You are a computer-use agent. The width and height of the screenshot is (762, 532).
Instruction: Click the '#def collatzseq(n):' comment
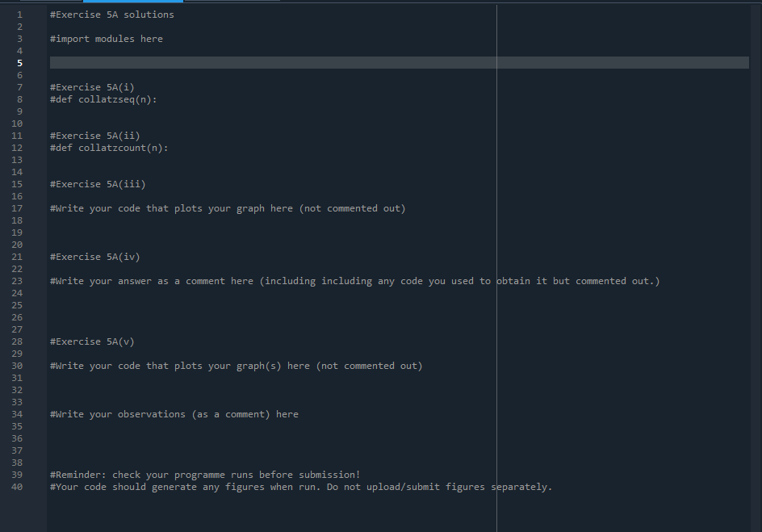tap(103, 98)
